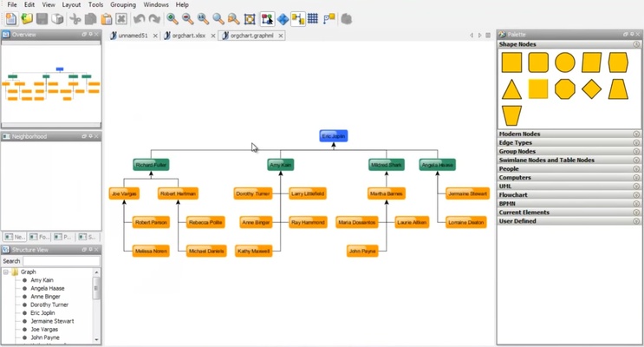Select the orange Martha Barnes node
Viewport: 644px width, 347px height.
(386, 193)
